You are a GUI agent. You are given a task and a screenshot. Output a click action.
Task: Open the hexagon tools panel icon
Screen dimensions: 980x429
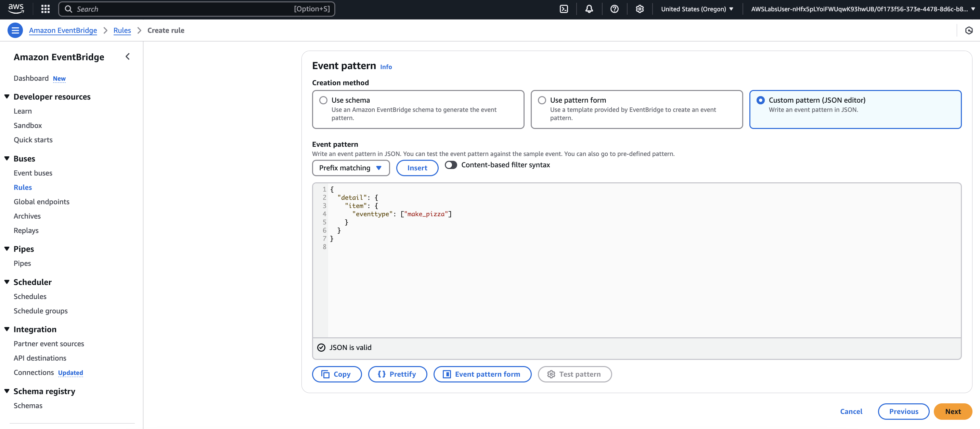(969, 30)
